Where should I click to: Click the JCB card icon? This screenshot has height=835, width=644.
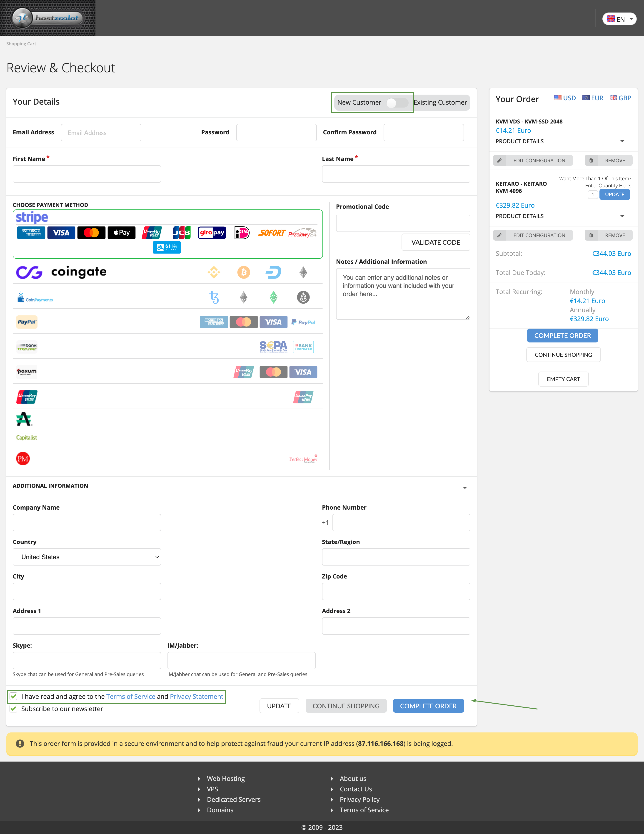tap(182, 232)
